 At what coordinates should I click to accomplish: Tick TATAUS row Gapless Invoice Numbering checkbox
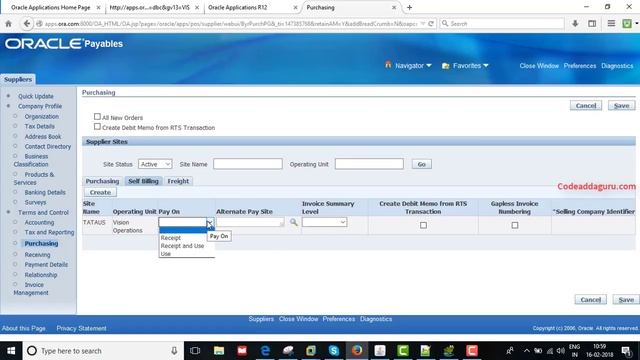515,225
